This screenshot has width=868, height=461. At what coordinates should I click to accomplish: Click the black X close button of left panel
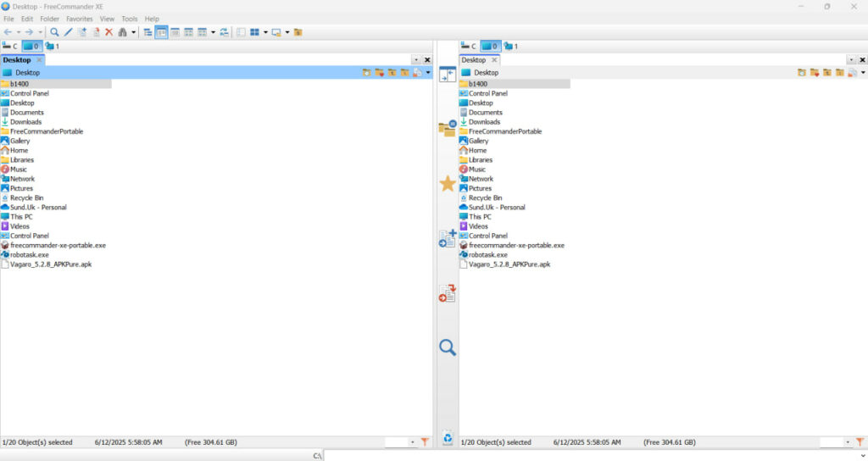[427, 60]
